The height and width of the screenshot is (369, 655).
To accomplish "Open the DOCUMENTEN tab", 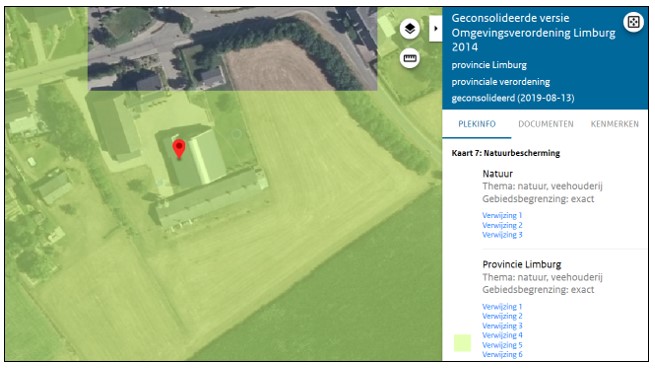I will [546, 124].
